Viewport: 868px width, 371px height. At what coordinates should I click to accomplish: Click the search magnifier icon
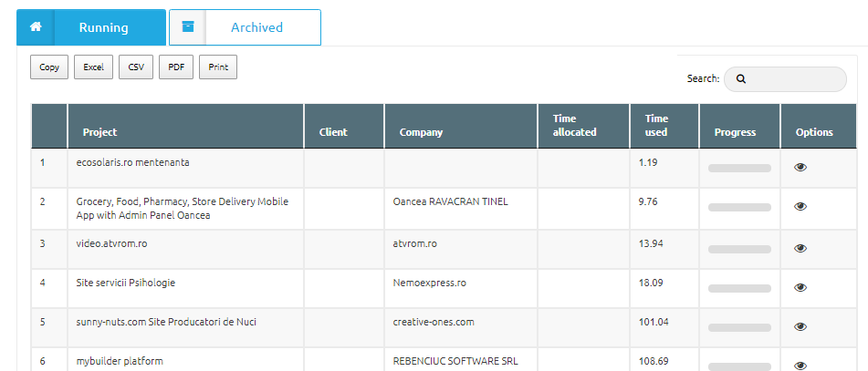[741, 79]
